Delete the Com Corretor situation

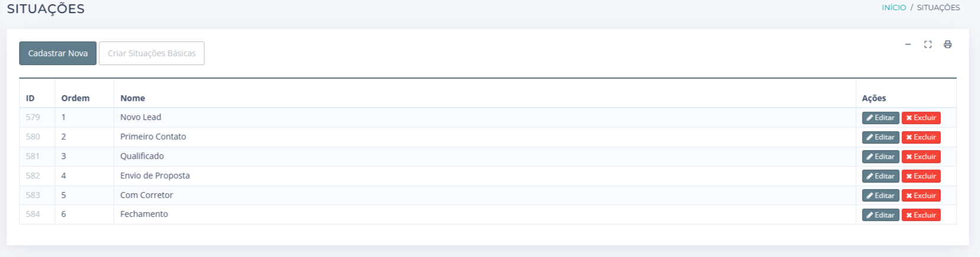(x=921, y=196)
